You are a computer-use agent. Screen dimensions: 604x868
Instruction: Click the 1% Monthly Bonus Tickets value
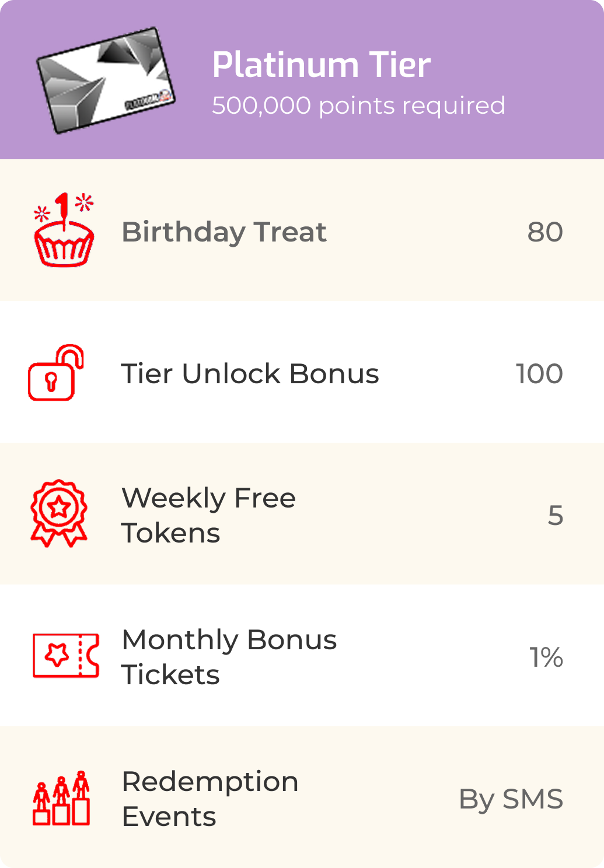click(546, 657)
